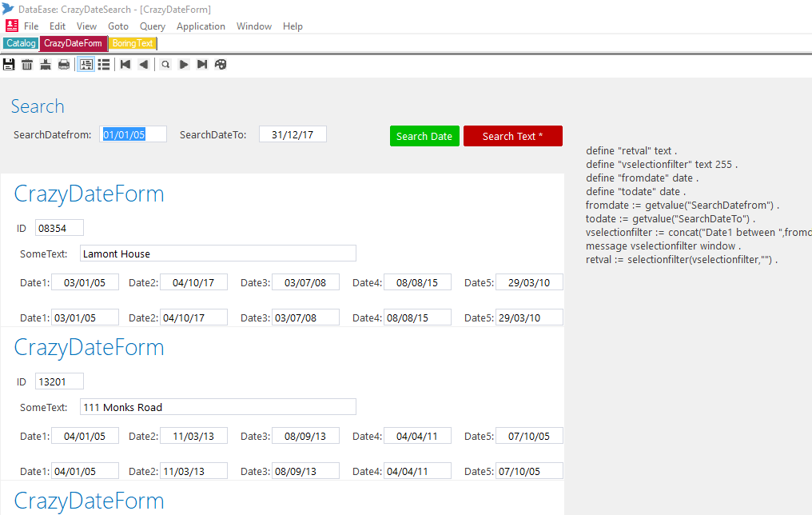Click the green Search Date button
The height and width of the screenshot is (515, 812).
pos(424,136)
